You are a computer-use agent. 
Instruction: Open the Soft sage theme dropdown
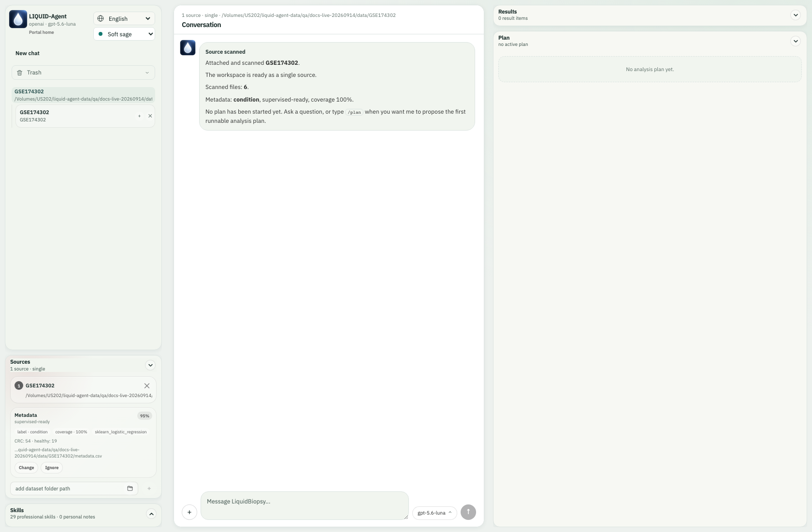tap(124, 34)
